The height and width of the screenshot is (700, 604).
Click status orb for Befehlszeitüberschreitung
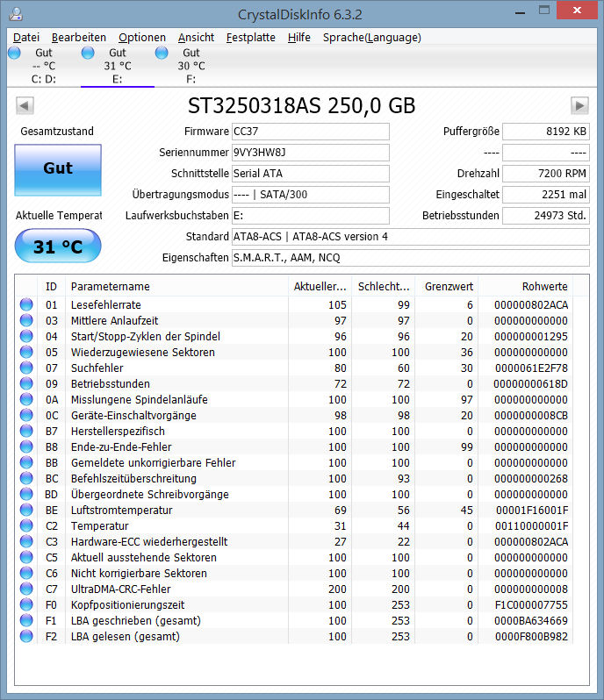click(x=26, y=478)
